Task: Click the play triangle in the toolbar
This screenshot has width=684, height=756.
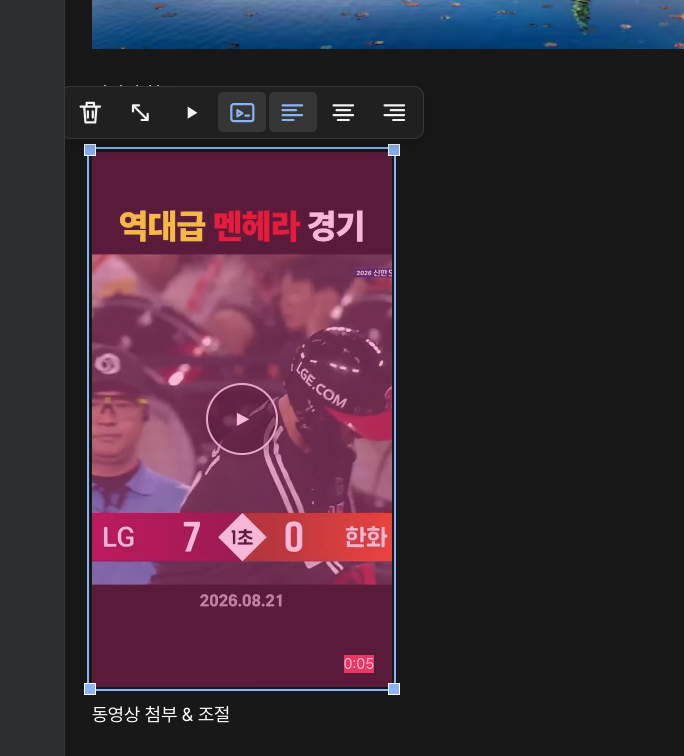Action: [191, 112]
